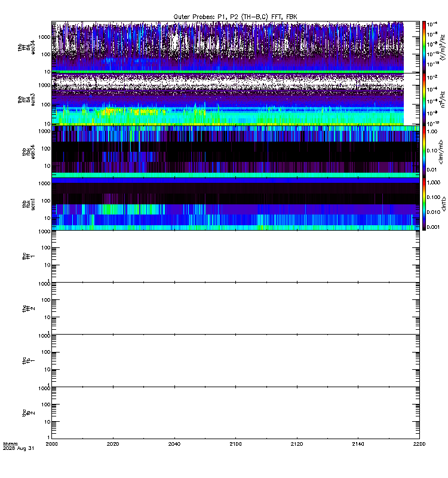
Task: Click the '2026 Aug 31' date label
Action: click(19, 449)
